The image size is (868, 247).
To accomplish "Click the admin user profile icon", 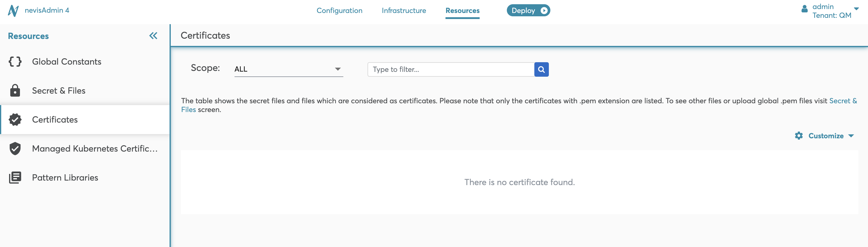I will (x=804, y=9).
